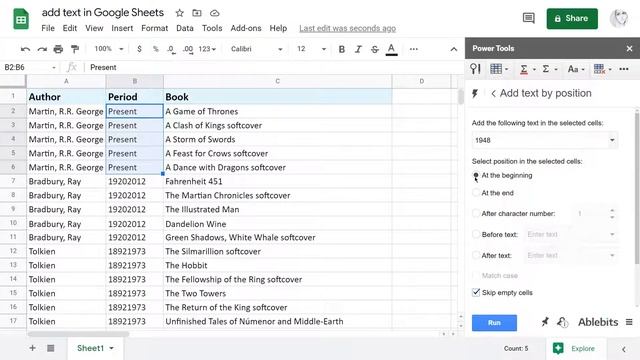Move the document to a folder icon
Screen dimensions: 640x360
pyautogui.click(x=197, y=13)
